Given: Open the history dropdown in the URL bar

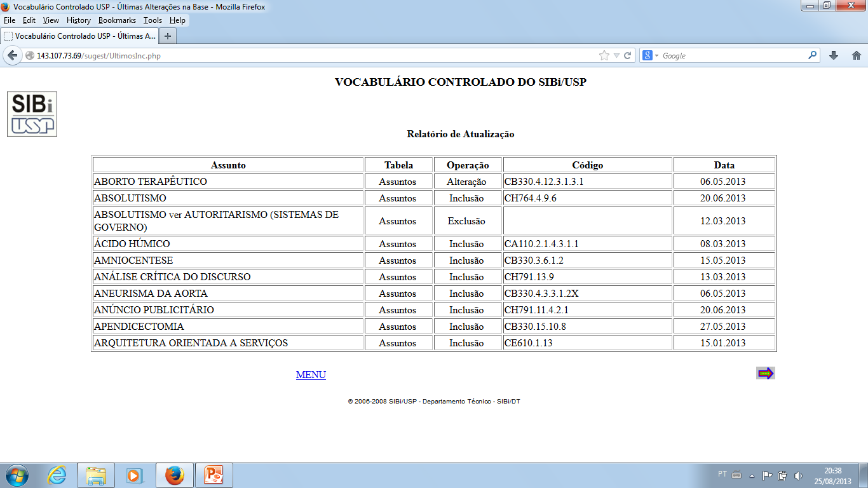Looking at the screenshot, I should pos(616,56).
